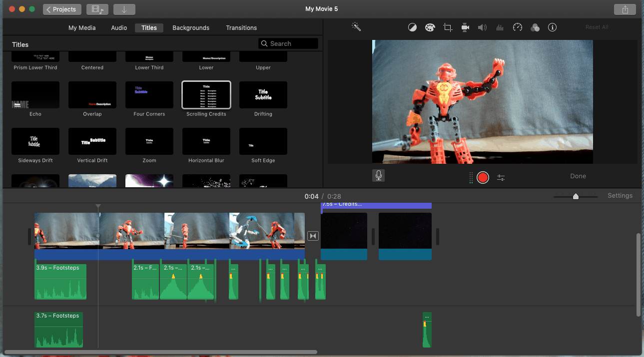Open the timeline Settings
Image resolution: width=644 pixels, height=357 pixels.
(x=620, y=195)
